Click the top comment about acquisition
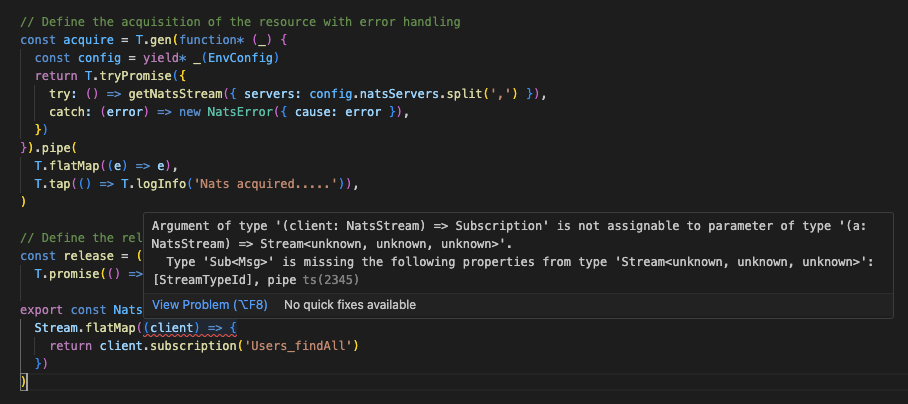Screen dimensions: 908x404 pyautogui.click(x=240, y=22)
